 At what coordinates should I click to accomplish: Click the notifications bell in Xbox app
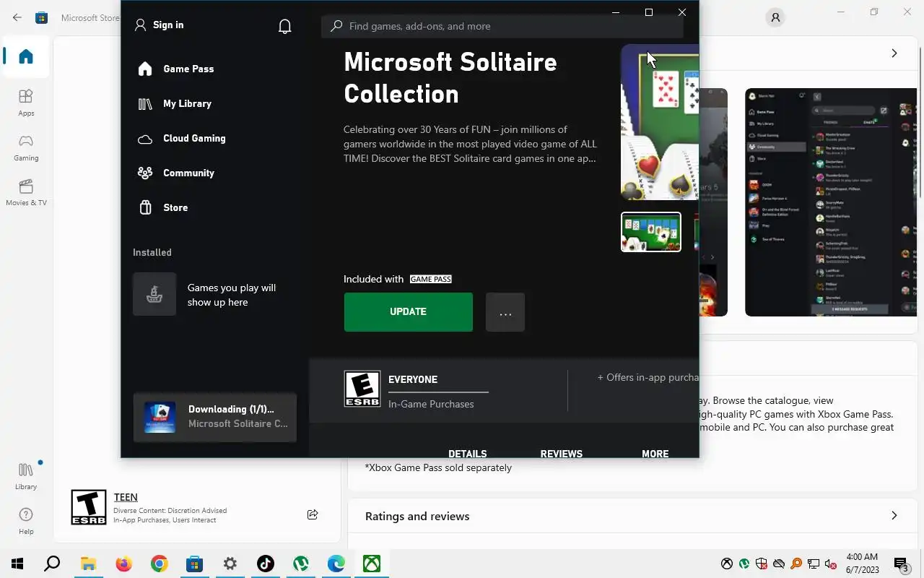click(285, 26)
